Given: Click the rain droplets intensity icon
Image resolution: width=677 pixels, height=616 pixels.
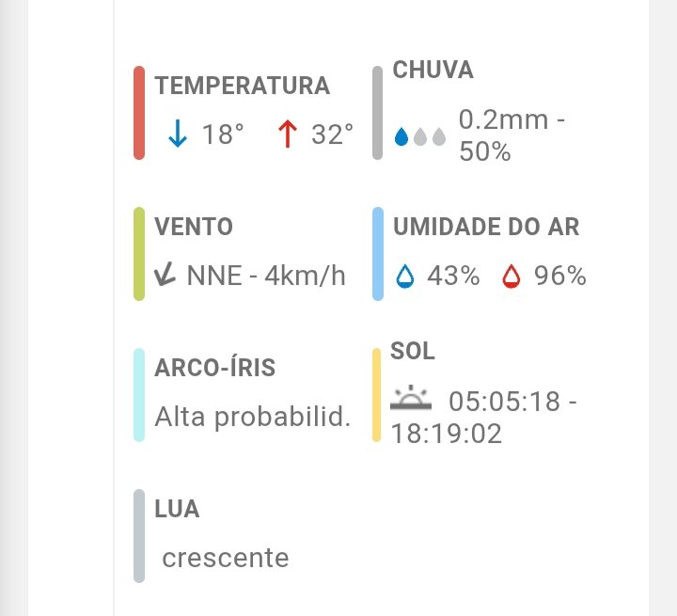Looking at the screenshot, I should click(419, 137).
